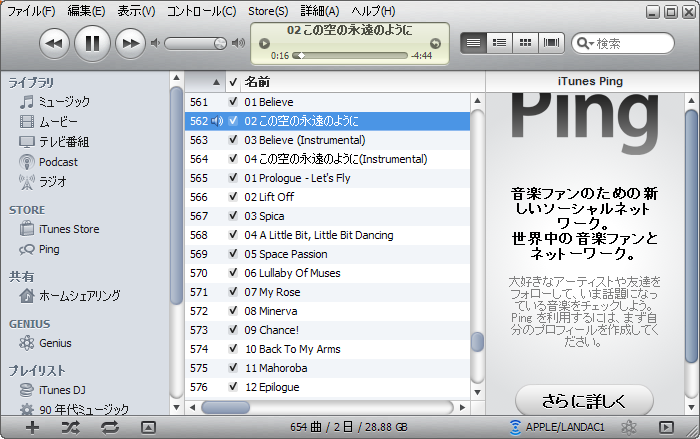Uncheck checkbox for 02 この空の永遠のように
700x439 pixels.
233,121
